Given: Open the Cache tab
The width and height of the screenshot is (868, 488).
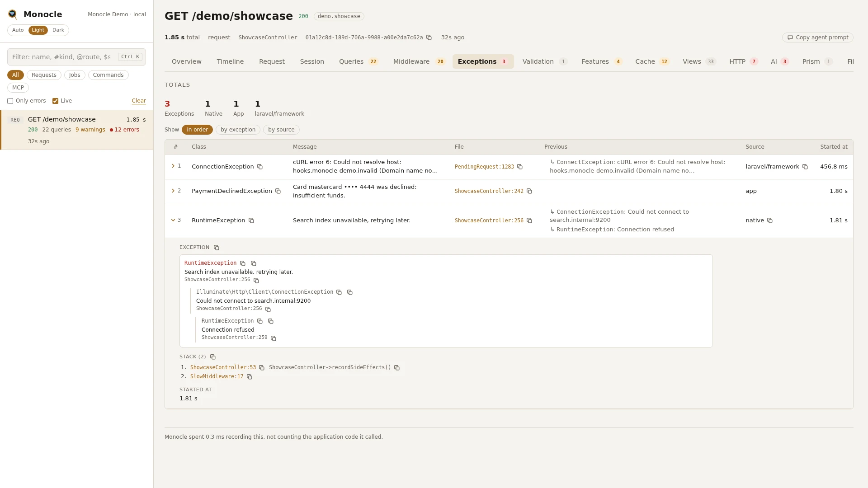Looking at the screenshot, I should [652, 61].
